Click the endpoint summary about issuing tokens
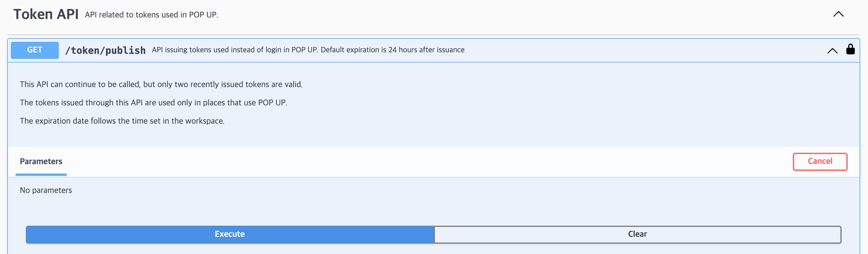 308,50
